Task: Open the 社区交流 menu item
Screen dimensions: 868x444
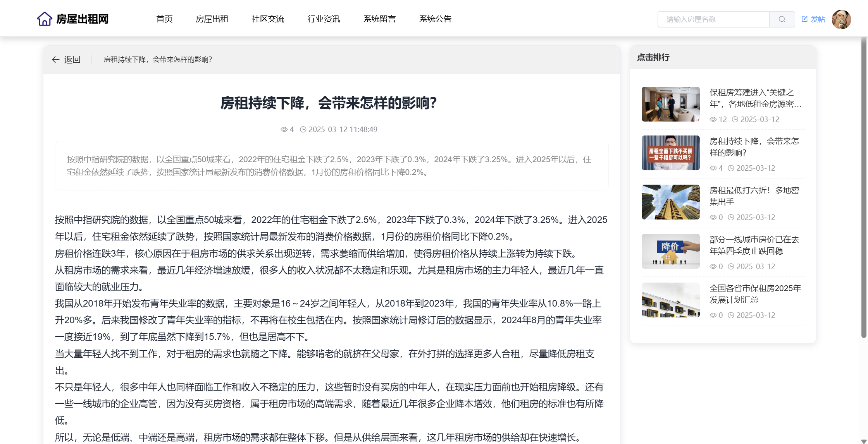Action: (x=268, y=19)
